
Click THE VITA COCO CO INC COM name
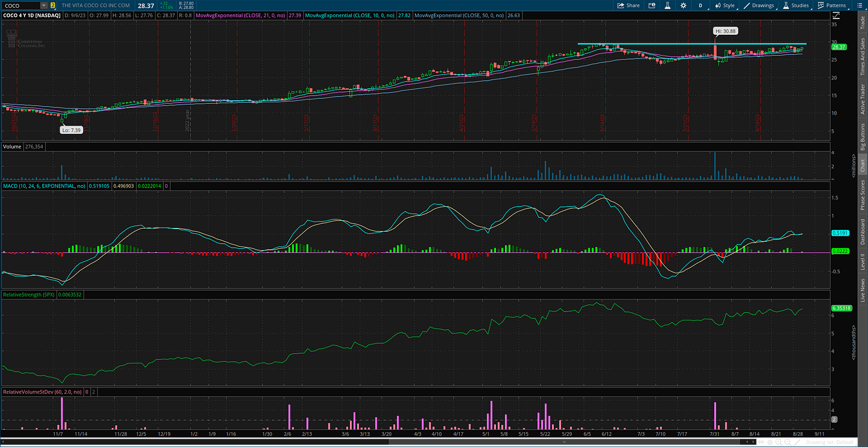coord(96,5)
